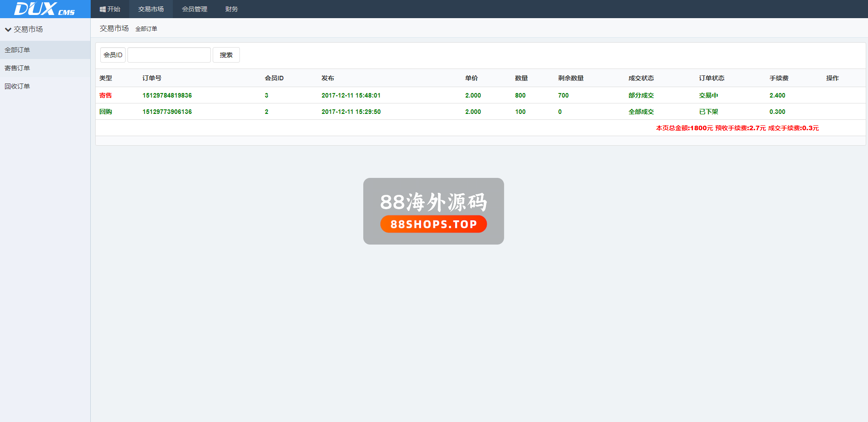The height and width of the screenshot is (422, 868).
Task: Select 寄售订单 in the sidebar
Action: [x=17, y=68]
